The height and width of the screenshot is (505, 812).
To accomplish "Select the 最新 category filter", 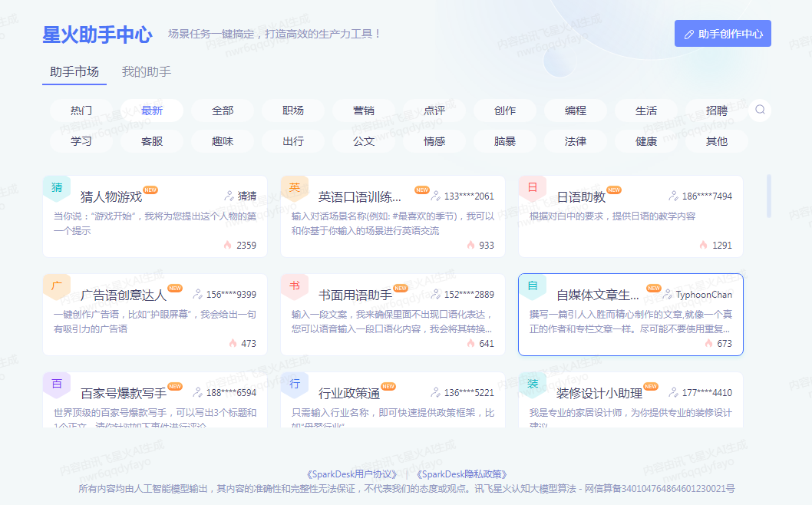I will coord(152,111).
